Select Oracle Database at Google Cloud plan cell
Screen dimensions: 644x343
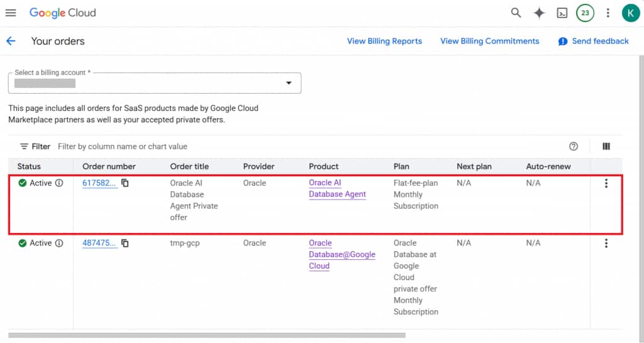coord(416,278)
